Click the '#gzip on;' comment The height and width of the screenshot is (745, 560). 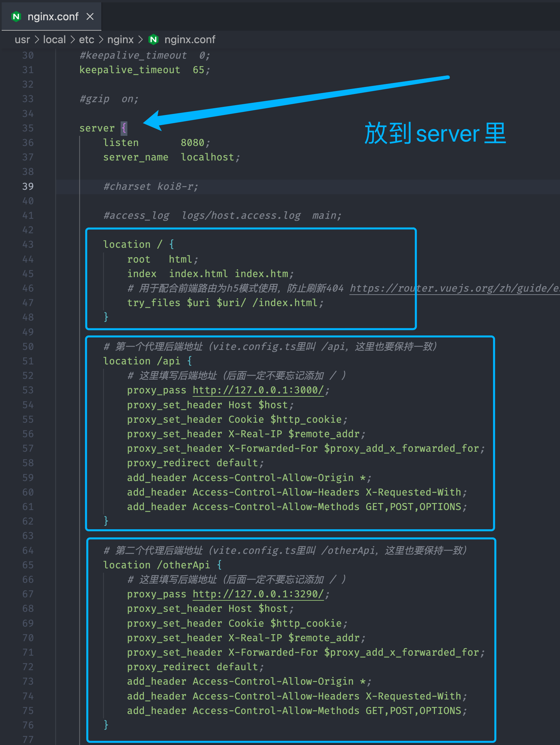tap(109, 99)
